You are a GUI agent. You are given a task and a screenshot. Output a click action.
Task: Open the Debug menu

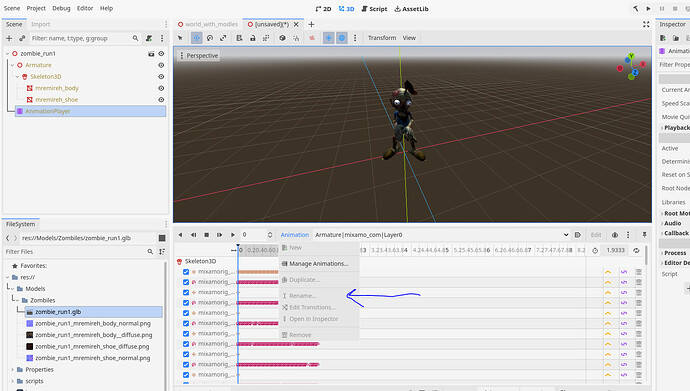click(61, 8)
